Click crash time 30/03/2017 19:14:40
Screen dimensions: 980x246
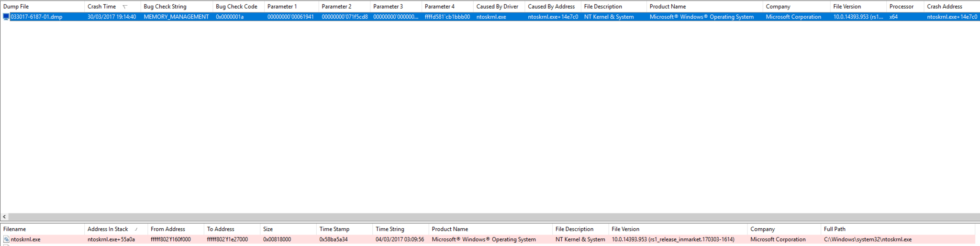[111, 17]
